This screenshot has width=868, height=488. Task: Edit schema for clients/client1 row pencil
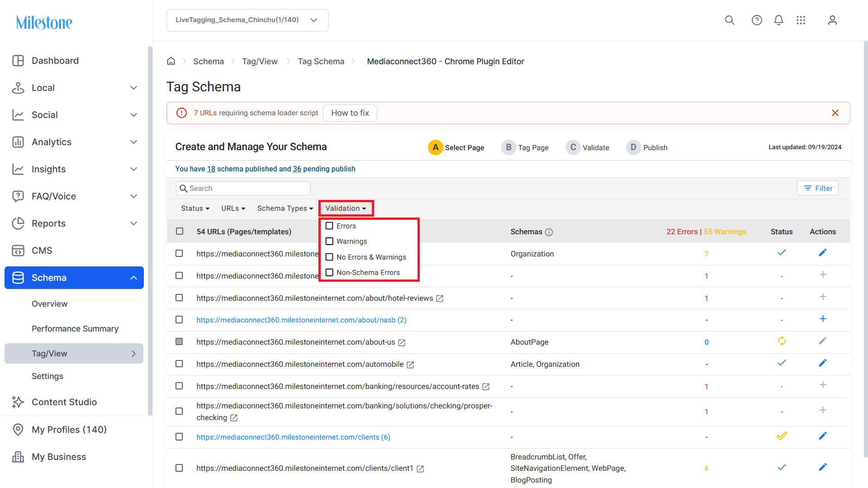coord(823,467)
